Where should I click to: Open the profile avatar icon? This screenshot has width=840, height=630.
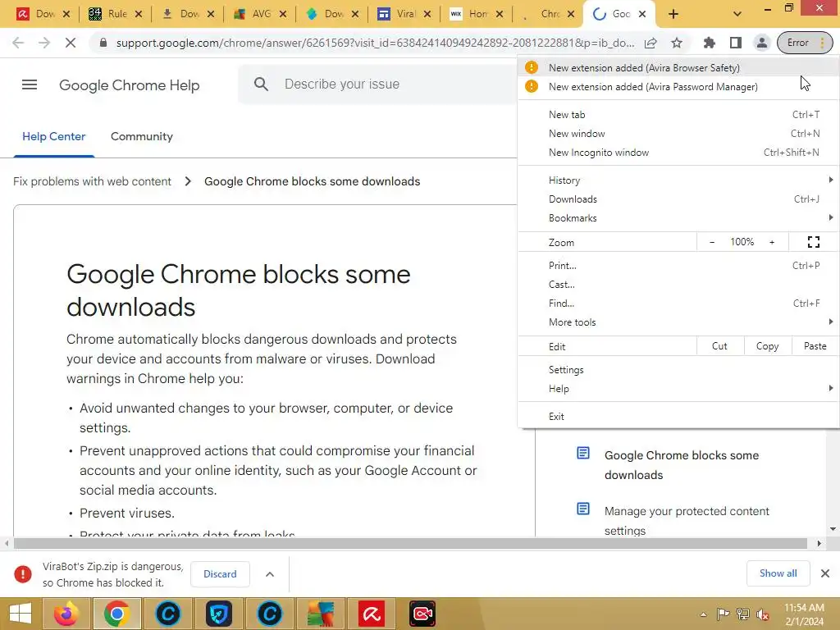click(761, 43)
